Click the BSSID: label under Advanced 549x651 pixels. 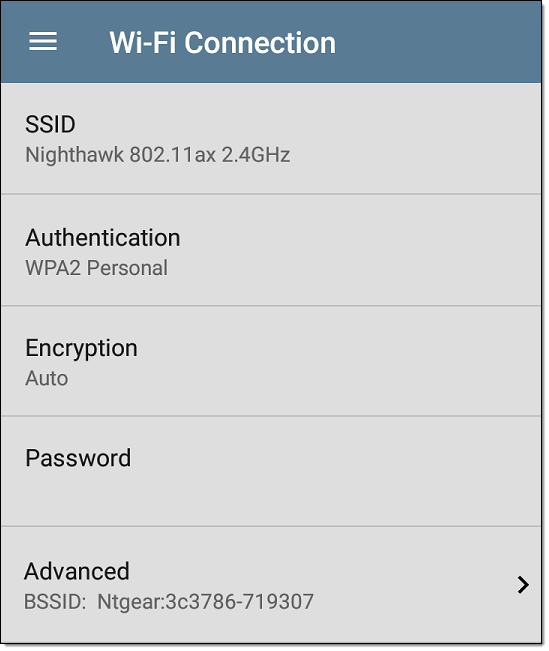click(55, 602)
